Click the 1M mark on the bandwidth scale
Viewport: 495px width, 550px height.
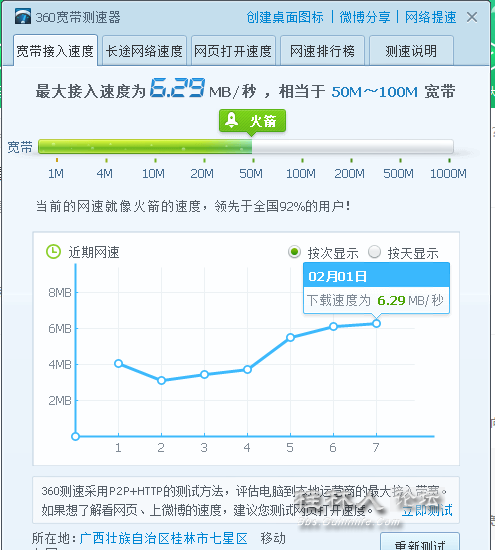(56, 173)
